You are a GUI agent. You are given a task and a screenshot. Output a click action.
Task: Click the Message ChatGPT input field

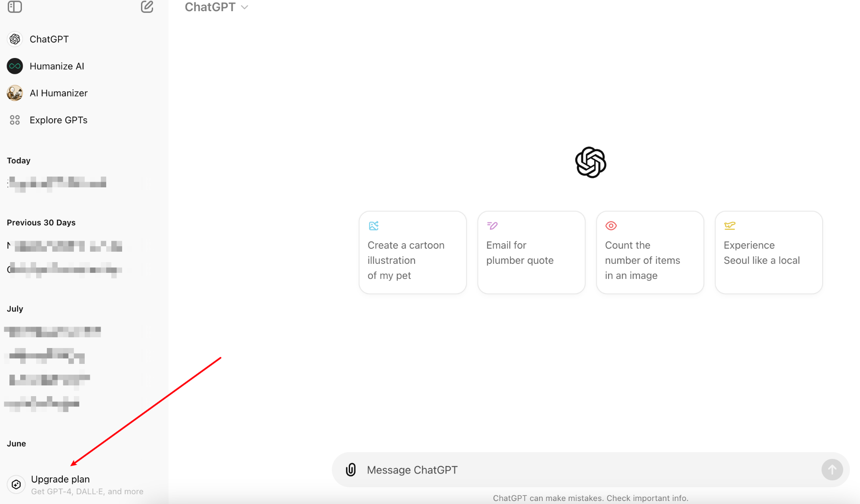click(x=590, y=470)
